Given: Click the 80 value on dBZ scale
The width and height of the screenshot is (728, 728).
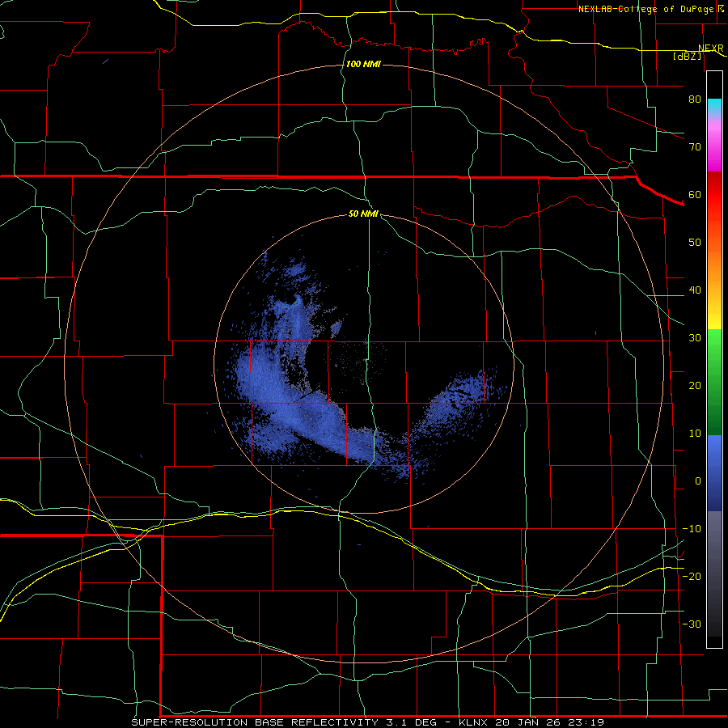Looking at the screenshot, I should coord(695,99).
